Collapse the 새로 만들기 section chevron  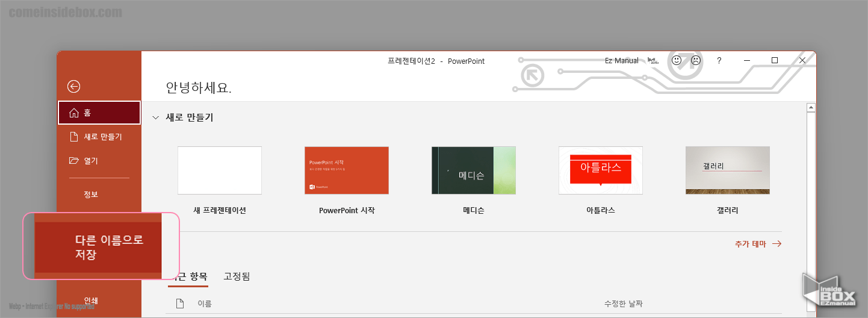point(156,117)
